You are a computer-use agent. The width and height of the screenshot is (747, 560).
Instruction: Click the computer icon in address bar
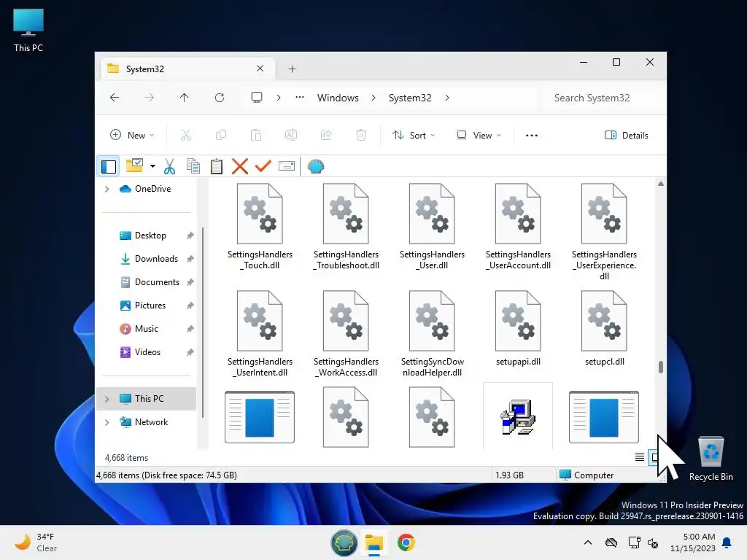(257, 98)
